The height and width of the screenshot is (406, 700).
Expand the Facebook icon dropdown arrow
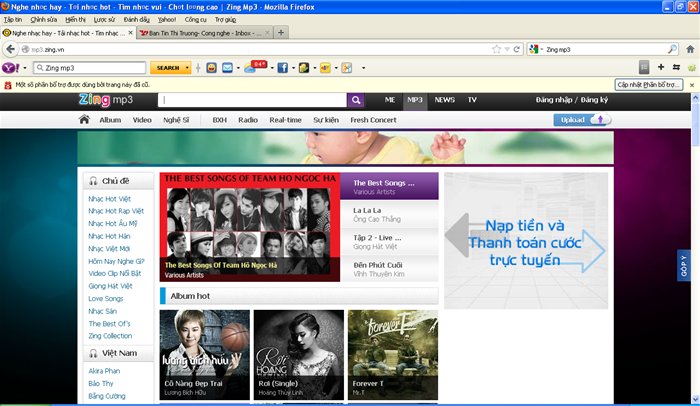coord(293,68)
